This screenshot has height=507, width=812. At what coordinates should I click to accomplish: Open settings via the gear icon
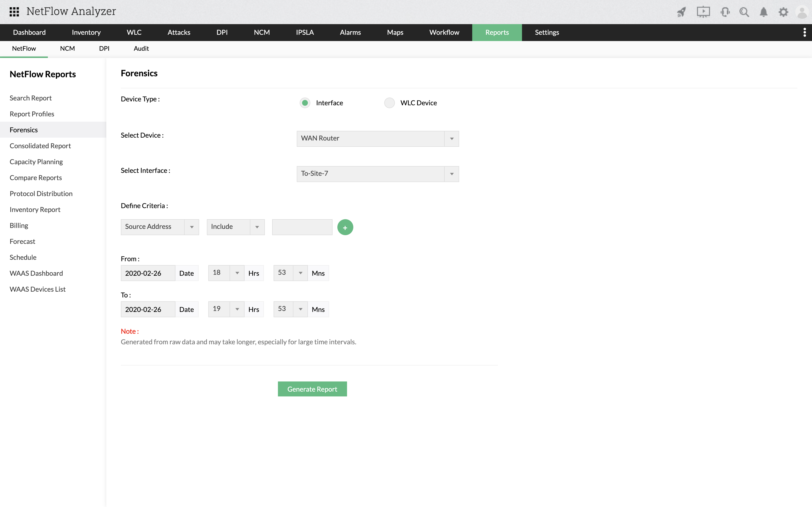pos(783,12)
